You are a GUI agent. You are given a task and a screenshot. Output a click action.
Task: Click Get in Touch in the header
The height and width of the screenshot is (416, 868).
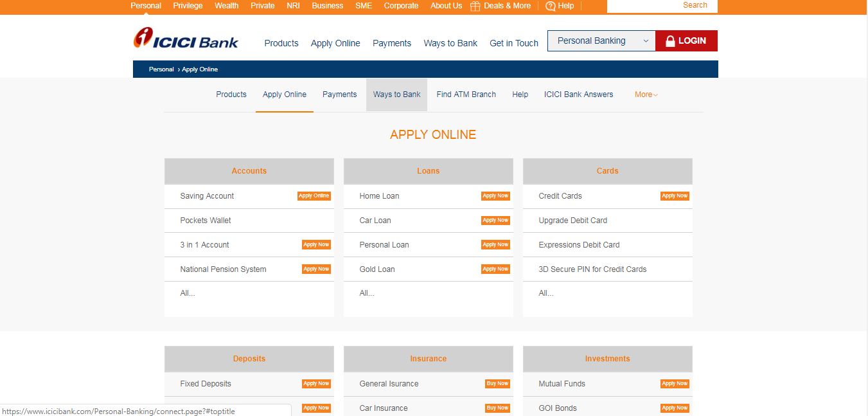point(513,43)
